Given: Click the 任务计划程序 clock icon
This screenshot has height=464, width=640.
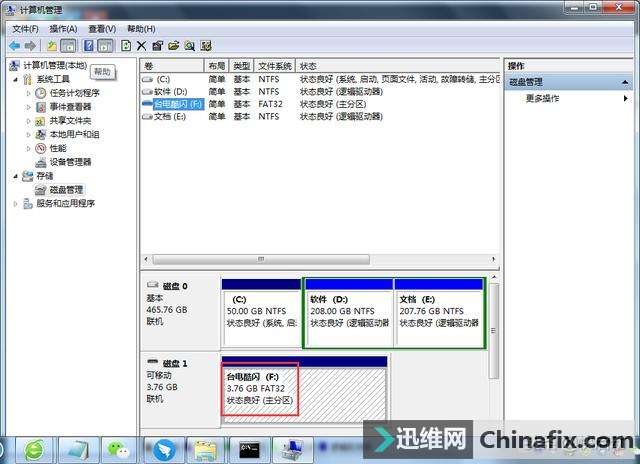Looking at the screenshot, I should [x=40, y=93].
